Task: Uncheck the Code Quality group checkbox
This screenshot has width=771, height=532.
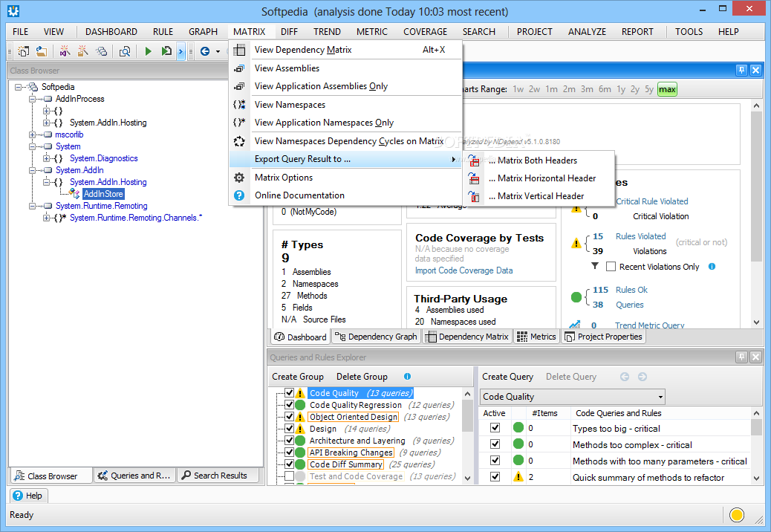Action: click(289, 393)
